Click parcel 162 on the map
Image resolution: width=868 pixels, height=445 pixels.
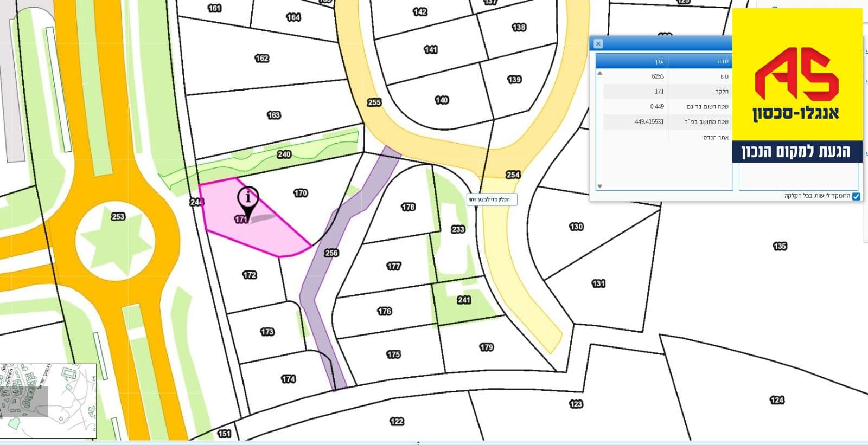pos(261,58)
